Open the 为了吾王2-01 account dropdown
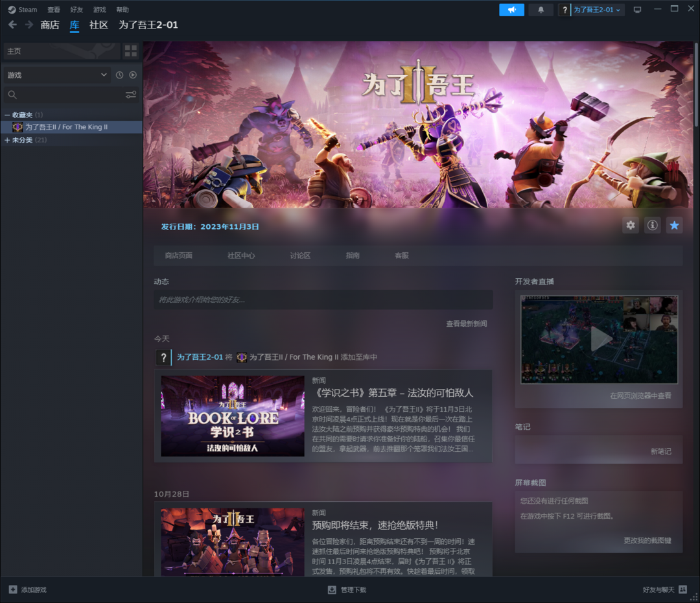700x603 pixels. click(x=596, y=9)
